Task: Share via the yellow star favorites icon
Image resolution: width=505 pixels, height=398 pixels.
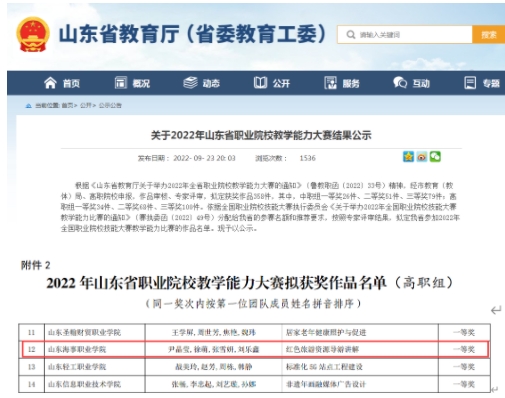Action: tap(408, 157)
